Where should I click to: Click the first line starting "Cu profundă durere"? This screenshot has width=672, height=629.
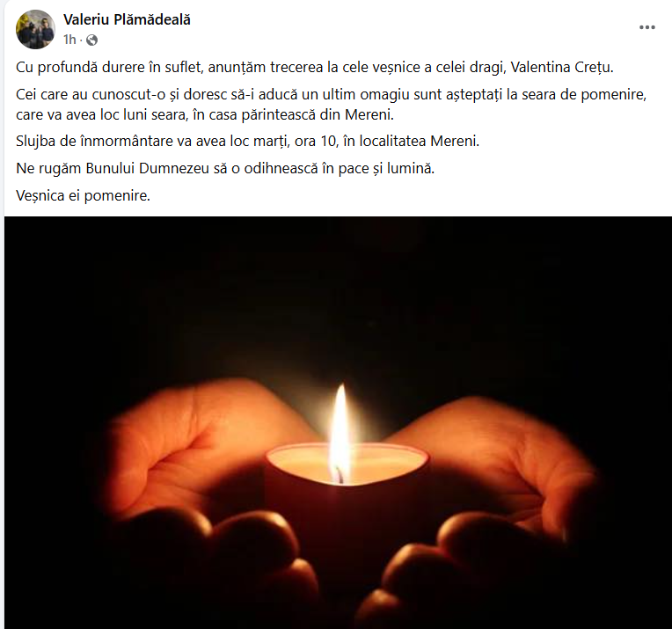315,68
